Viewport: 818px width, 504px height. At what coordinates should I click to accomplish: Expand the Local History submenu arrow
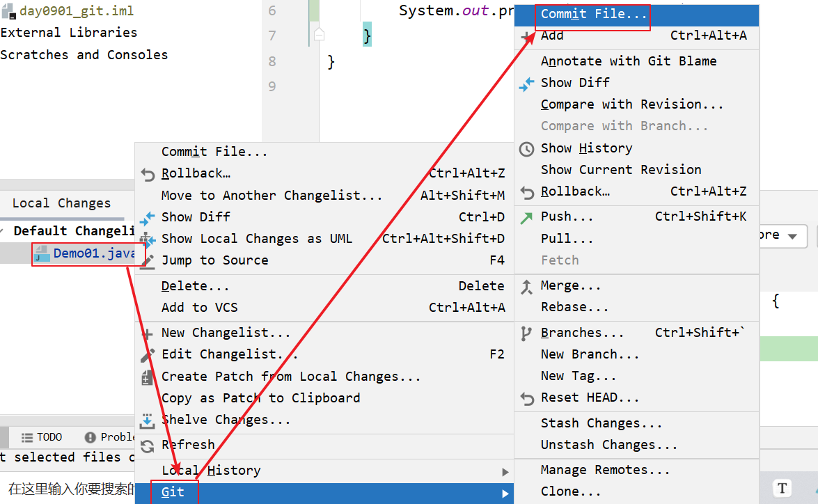click(505, 472)
